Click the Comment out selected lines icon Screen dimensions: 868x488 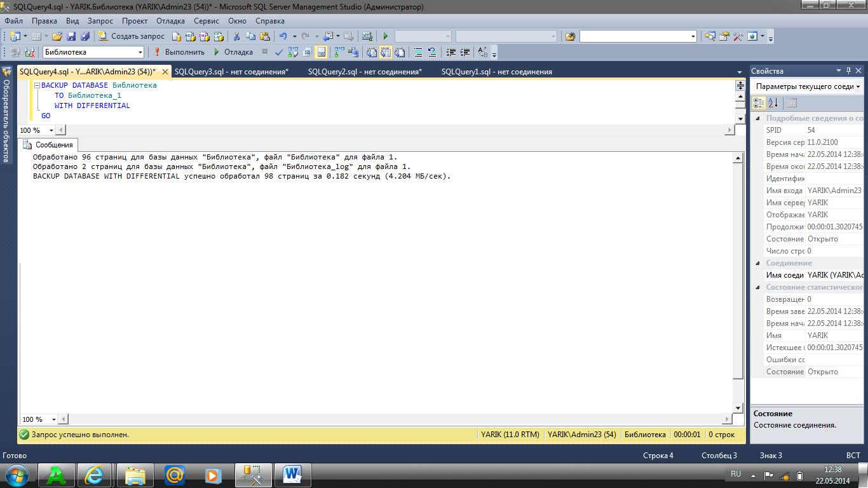pos(418,52)
